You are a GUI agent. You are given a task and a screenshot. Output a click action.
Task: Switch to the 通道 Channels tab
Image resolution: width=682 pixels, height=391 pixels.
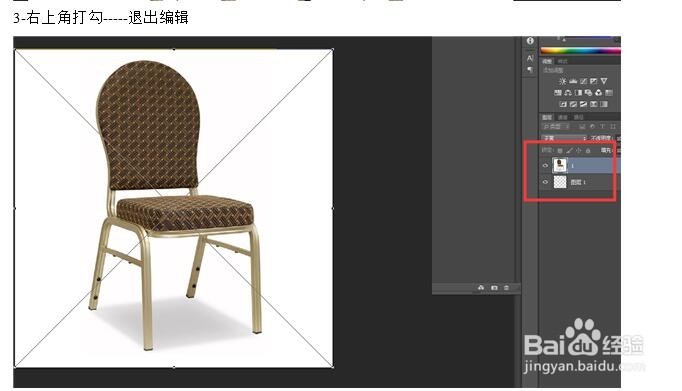562,117
